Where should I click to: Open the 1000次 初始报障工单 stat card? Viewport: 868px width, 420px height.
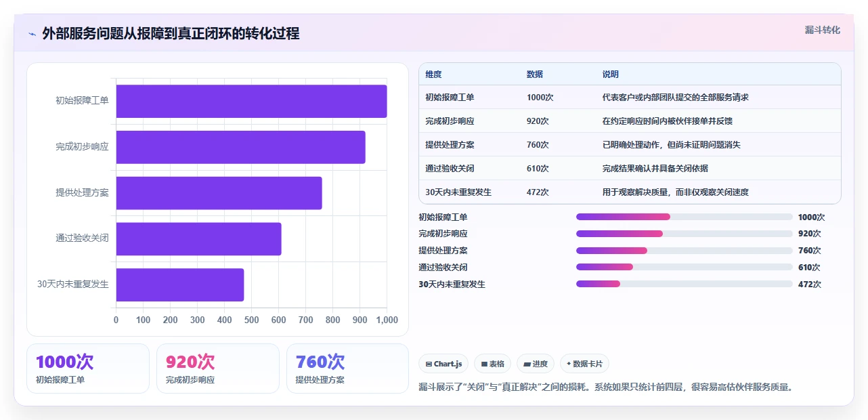click(x=88, y=369)
